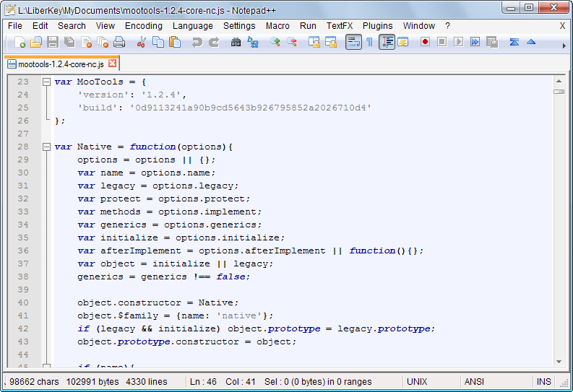The image size is (573, 392).
Task: Open the View menu
Action: (105, 26)
